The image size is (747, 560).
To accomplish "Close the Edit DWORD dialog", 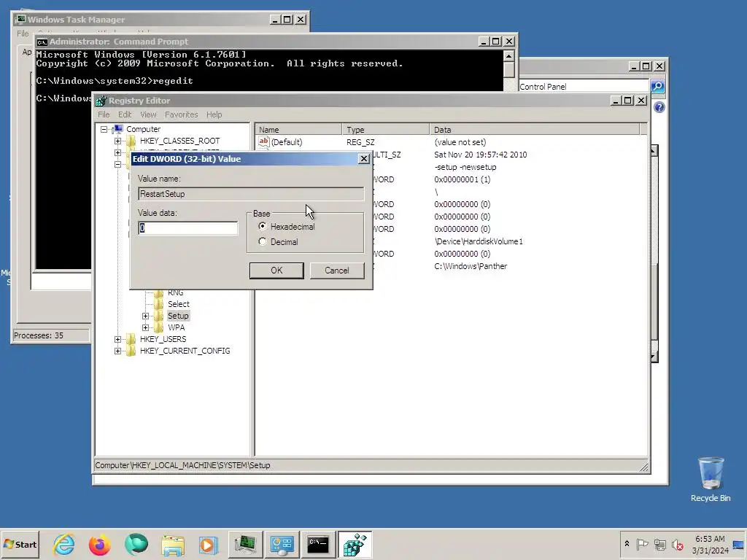I will (x=363, y=158).
